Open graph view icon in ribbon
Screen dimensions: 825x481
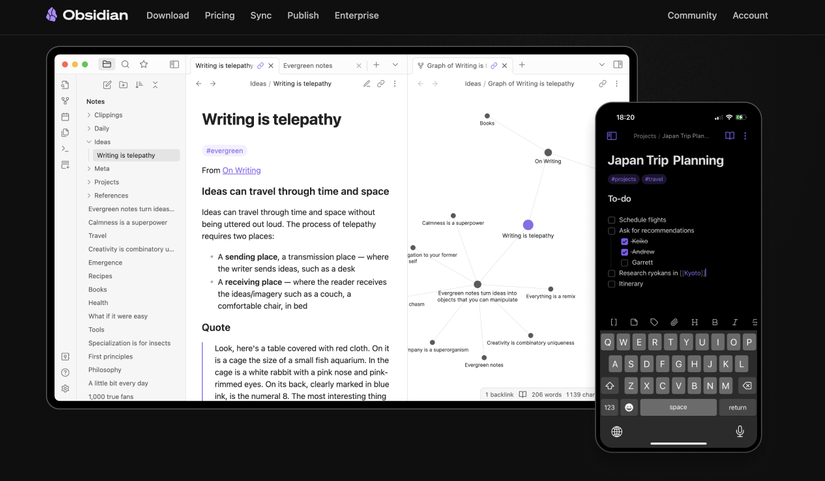pos(65,101)
